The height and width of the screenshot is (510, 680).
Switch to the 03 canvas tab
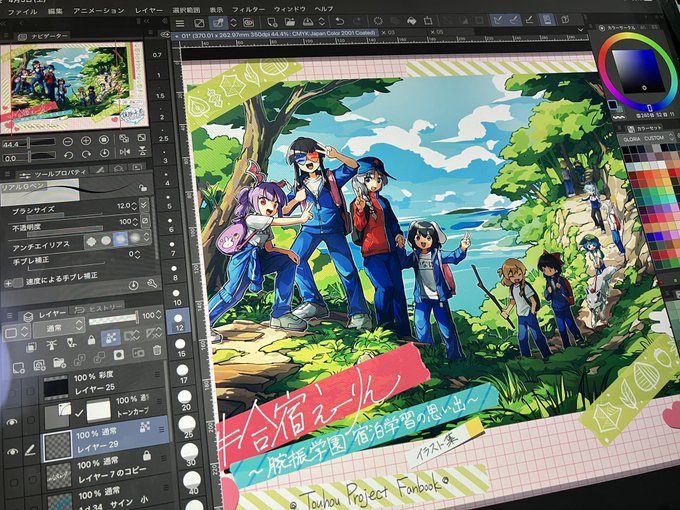point(388,32)
